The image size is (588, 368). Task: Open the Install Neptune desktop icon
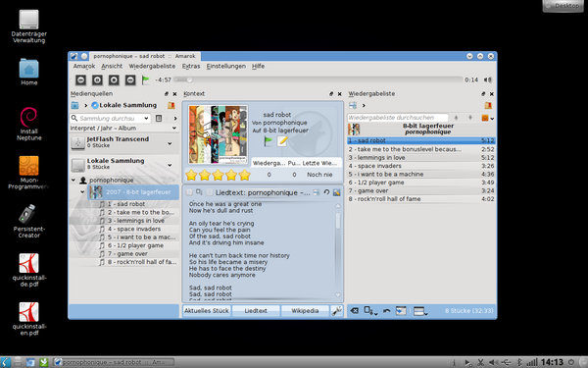(x=28, y=124)
